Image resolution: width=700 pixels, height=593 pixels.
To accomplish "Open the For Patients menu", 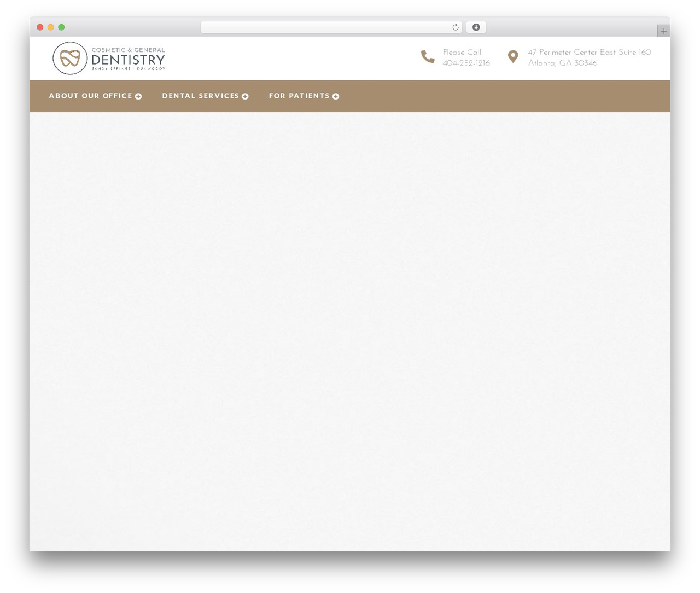I will tap(299, 96).
